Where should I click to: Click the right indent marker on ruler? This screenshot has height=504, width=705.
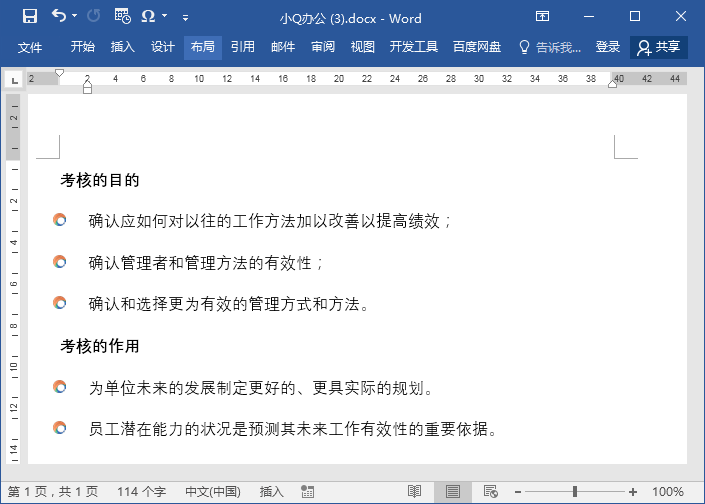click(x=612, y=84)
